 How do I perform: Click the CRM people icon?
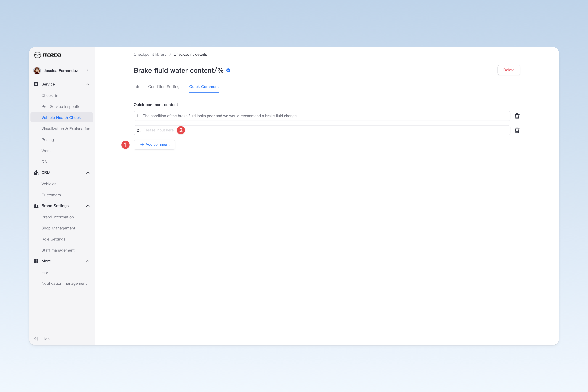36,173
